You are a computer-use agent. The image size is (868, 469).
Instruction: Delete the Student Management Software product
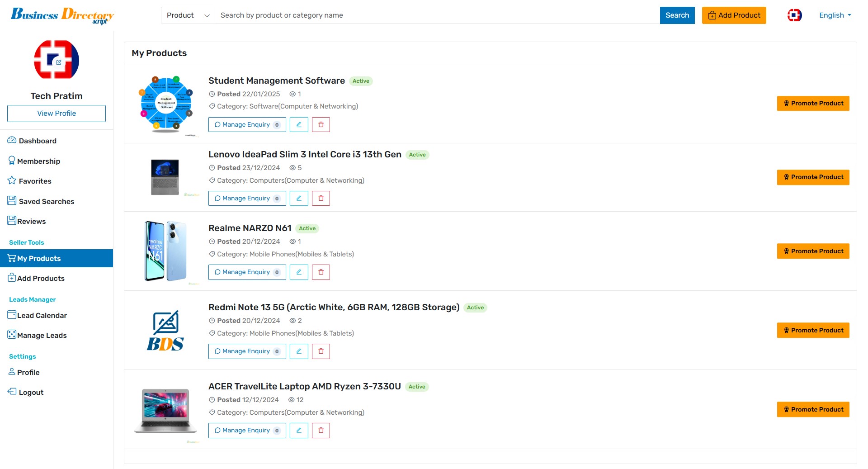[321, 125]
